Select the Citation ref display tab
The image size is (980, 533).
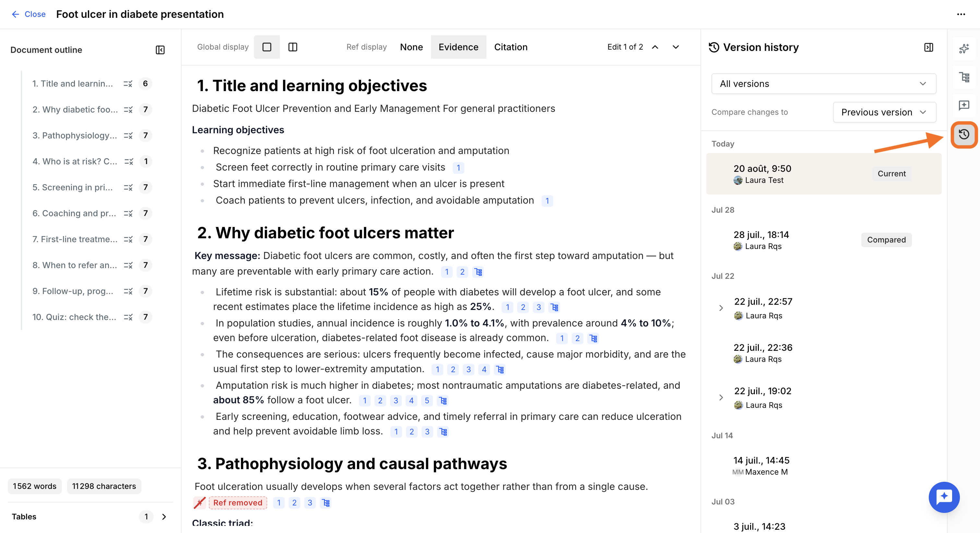(x=510, y=47)
